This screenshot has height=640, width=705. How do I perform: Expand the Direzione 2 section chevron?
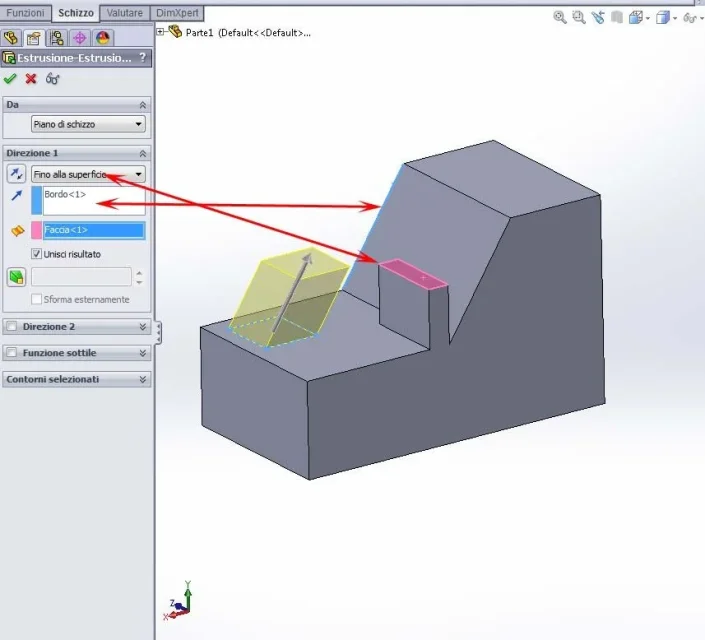143,327
